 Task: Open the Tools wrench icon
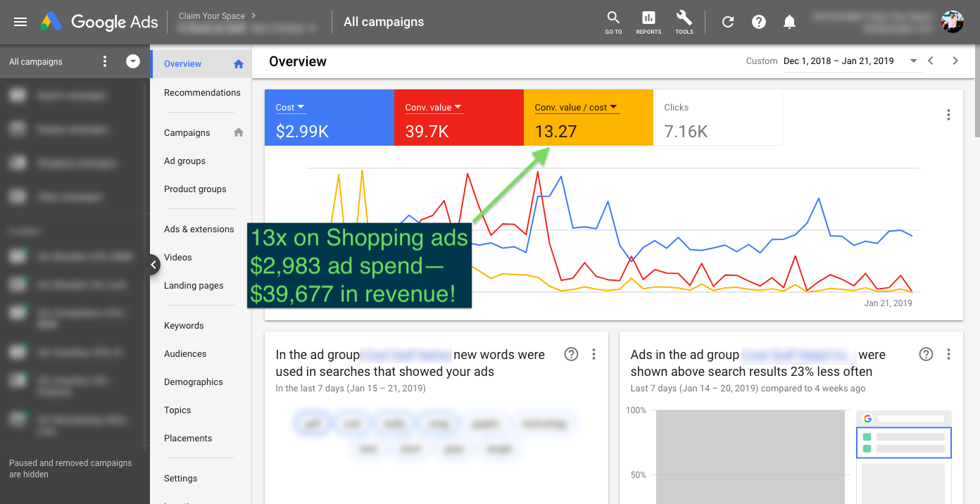point(684,22)
